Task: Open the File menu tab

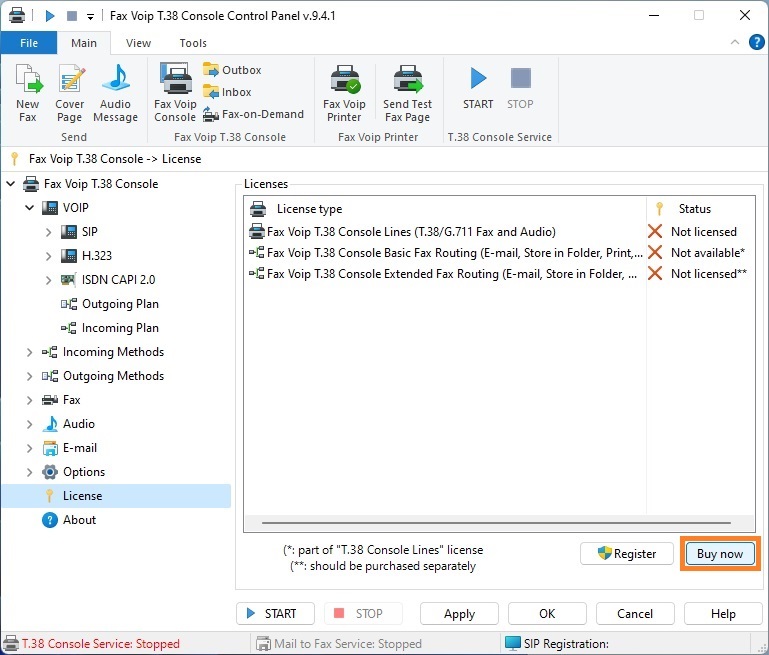Action: tap(29, 43)
